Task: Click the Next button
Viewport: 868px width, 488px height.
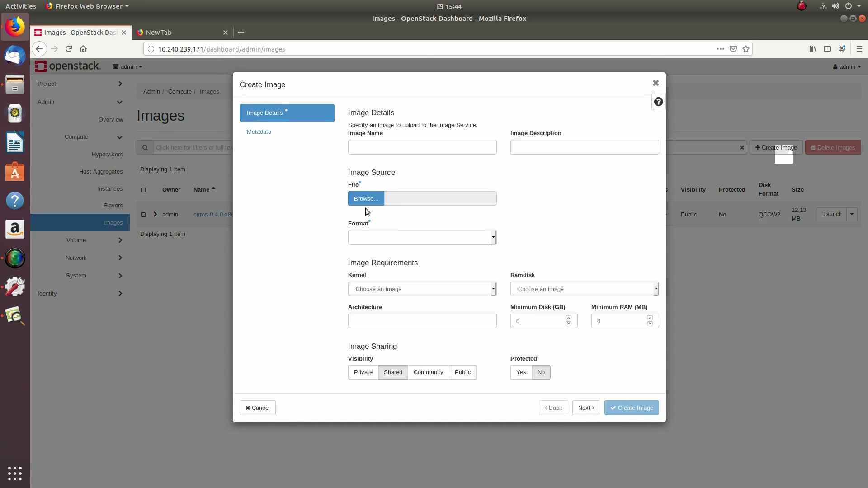Action: (586, 408)
